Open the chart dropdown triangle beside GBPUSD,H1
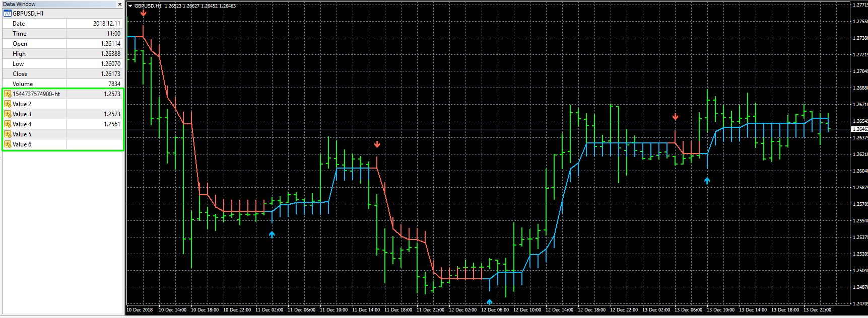868x318 pixels. (130, 6)
